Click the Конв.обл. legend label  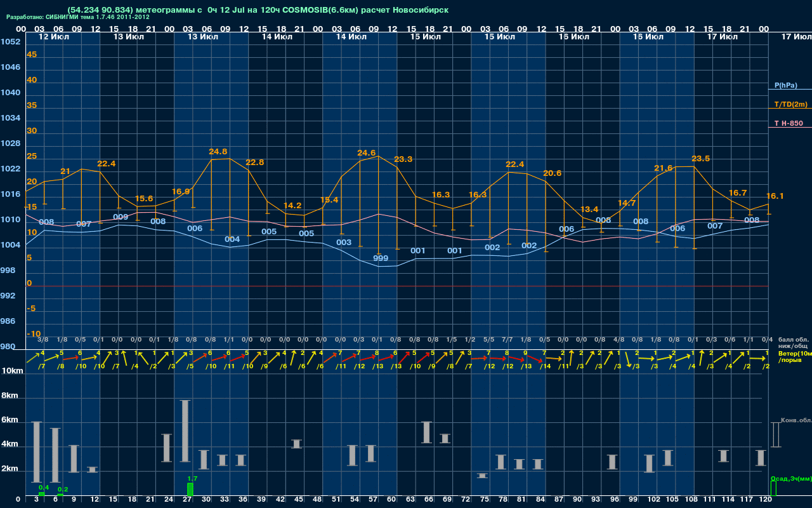click(x=796, y=420)
